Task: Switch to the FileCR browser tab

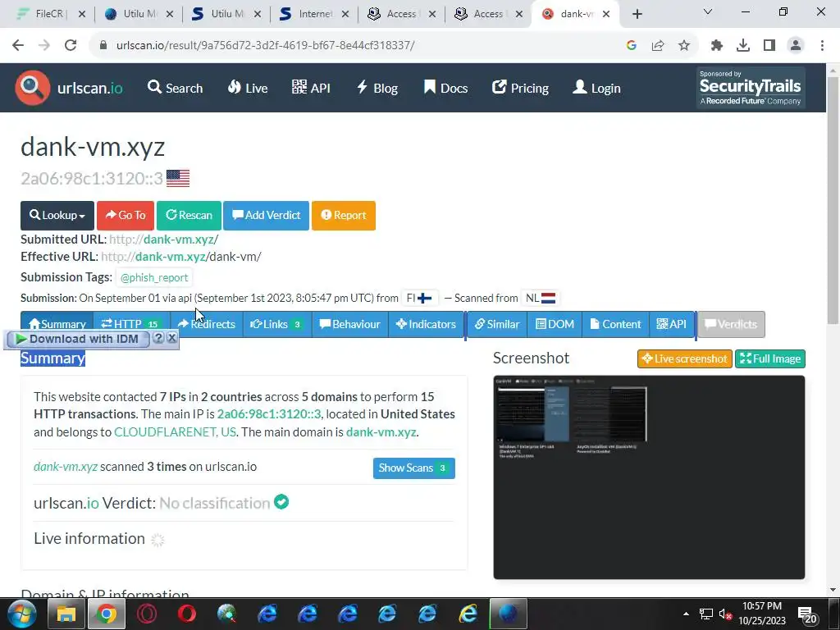Action: (49, 14)
